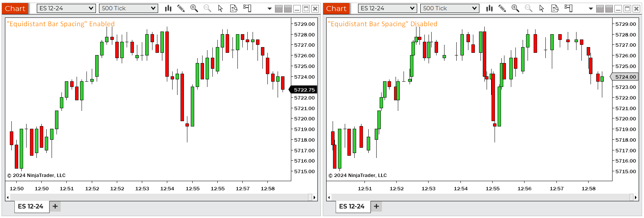Toggle Chart Trader icon in left chart
The image size is (644, 218).
point(247,8)
